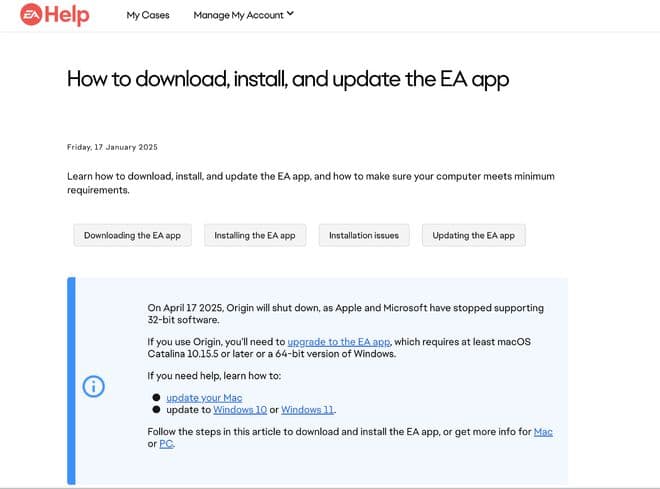Click the intro paragraph starting with Learn how

[310, 182]
